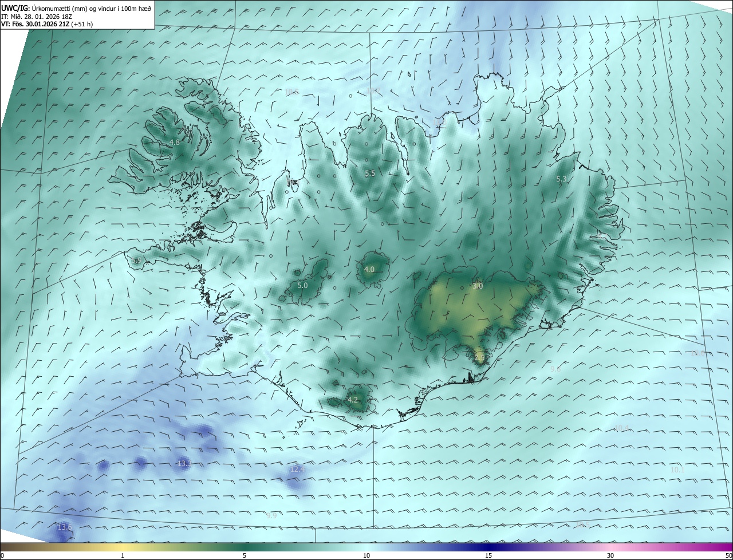Click the color bar tick label 1

tap(123, 555)
